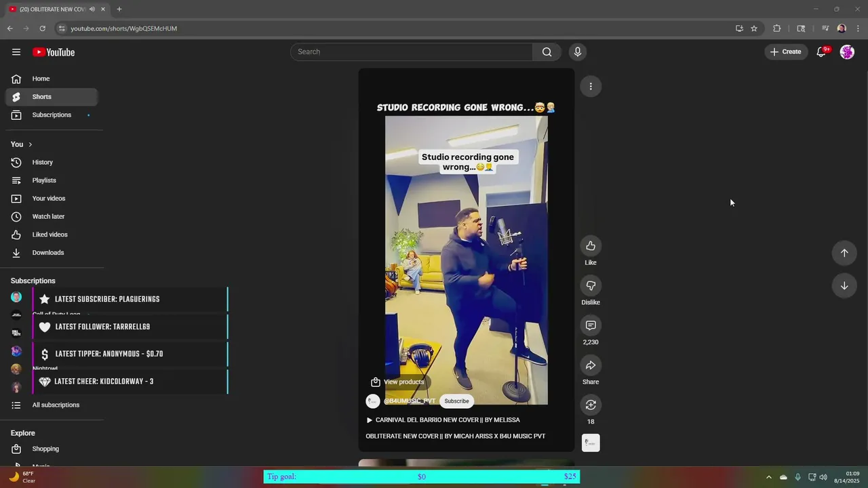Share this Short
868x488 pixels.
click(x=591, y=365)
